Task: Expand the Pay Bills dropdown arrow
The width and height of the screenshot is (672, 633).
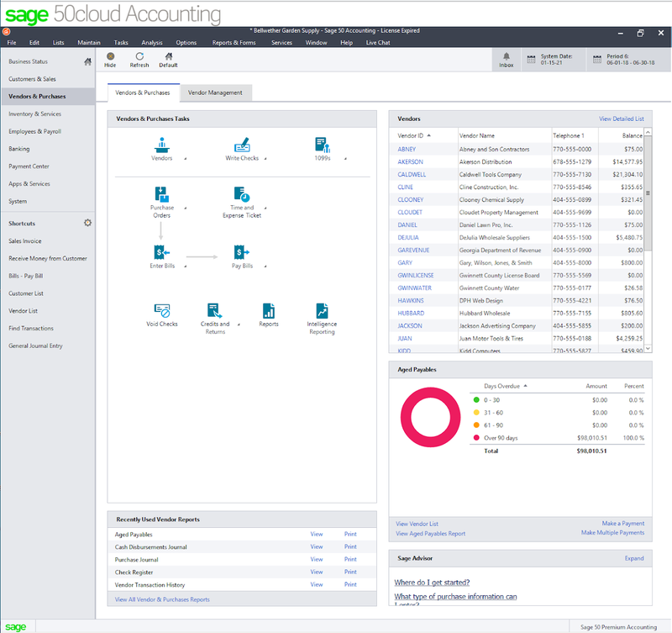Action: (265, 266)
